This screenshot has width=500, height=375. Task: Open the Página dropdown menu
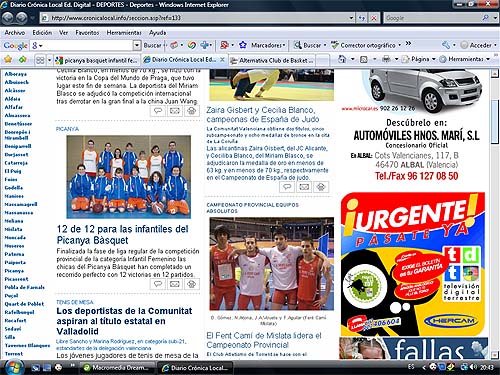click(x=419, y=59)
